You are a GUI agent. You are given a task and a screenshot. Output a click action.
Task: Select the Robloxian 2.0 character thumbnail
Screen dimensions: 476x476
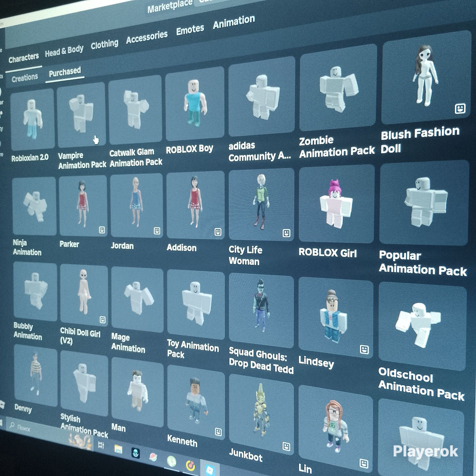(x=32, y=119)
